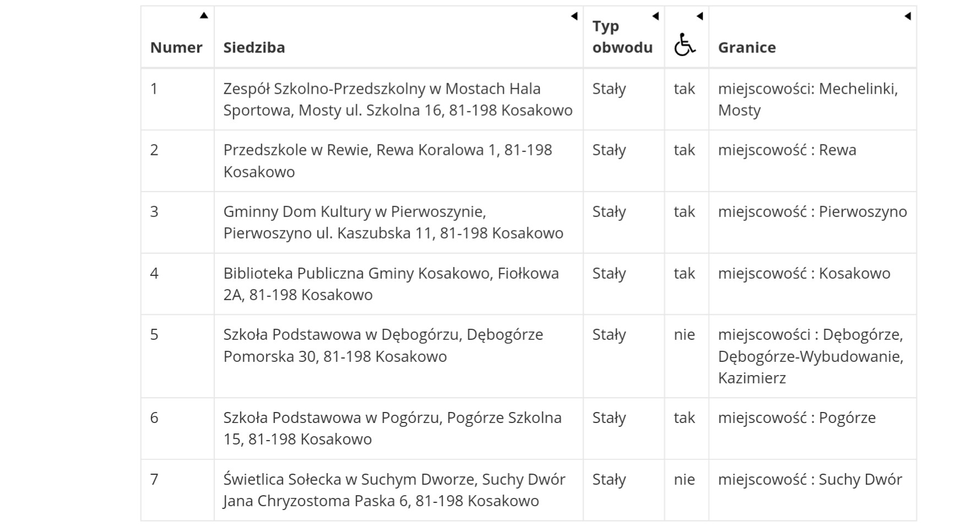Click the Siedziba column sort arrow

[x=574, y=16]
